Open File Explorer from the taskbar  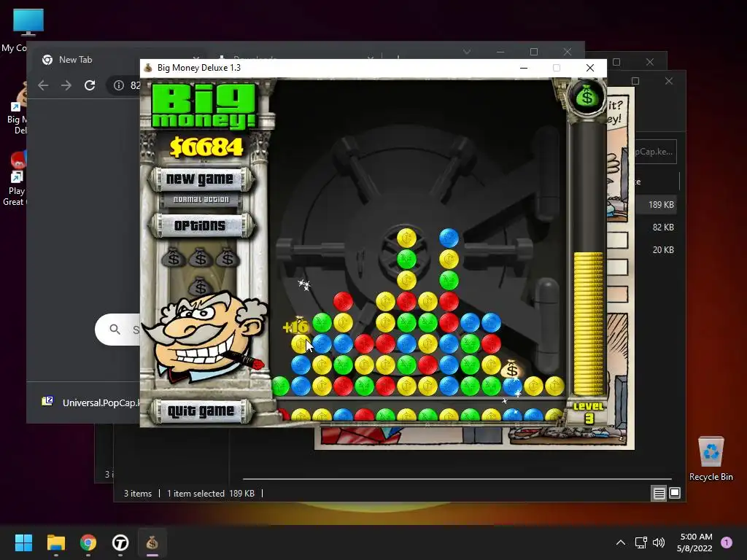(55, 542)
